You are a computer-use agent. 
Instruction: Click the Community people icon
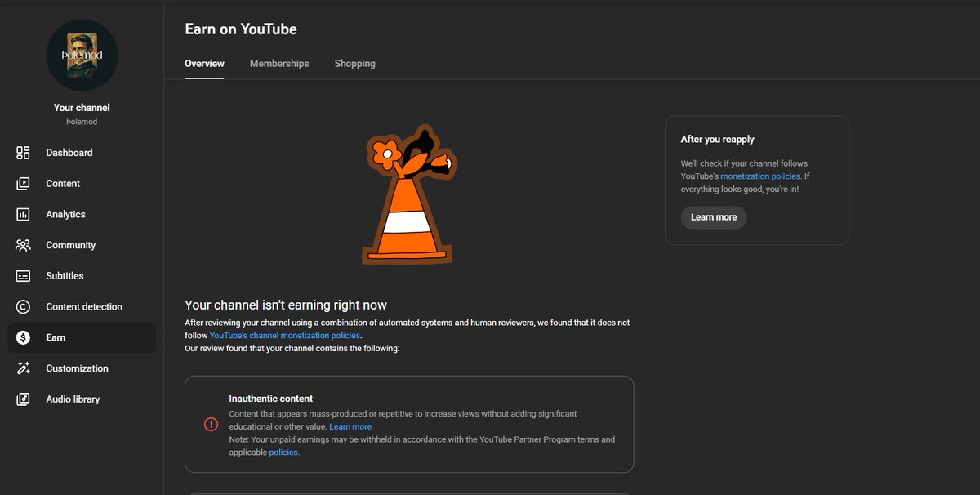pyautogui.click(x=23, y=245)
